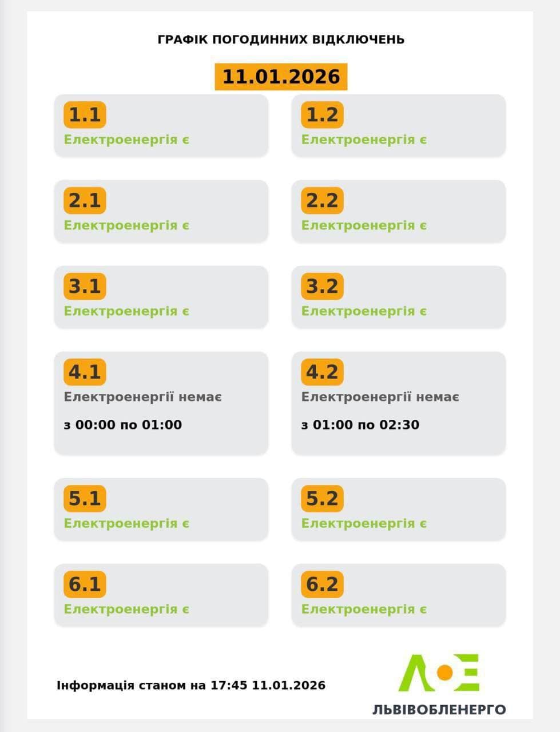Select the 2.2 group badge
Viewport: 560px width, 732px height.
[322, 201]
